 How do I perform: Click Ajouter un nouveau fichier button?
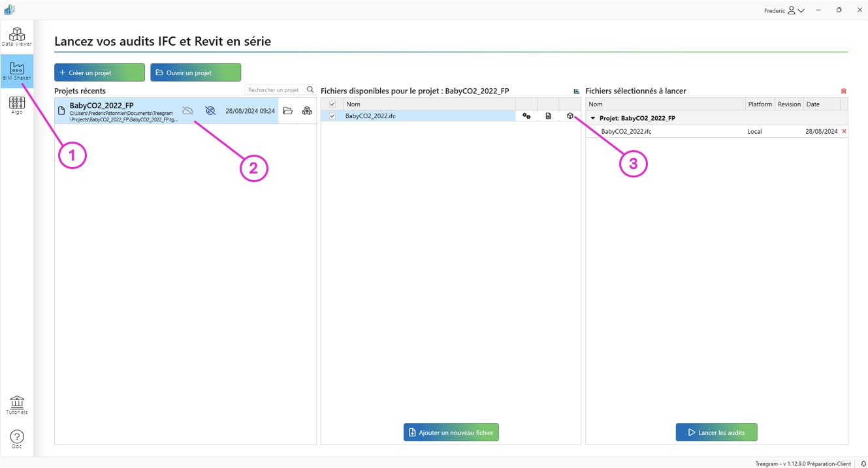tap(451, 433)
